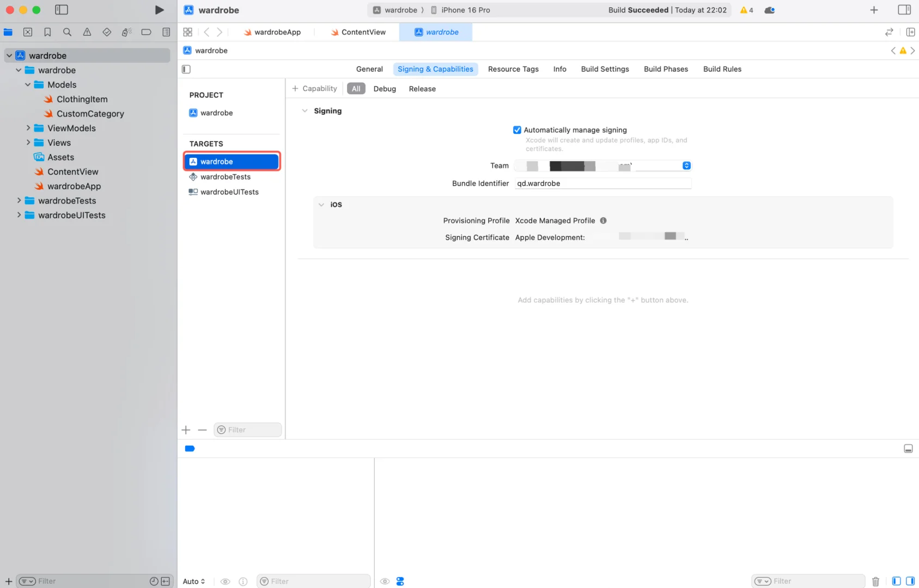The image size is (919, 588).
Task: Expand the ViewModels folder
Action: [x=28, y=128]
